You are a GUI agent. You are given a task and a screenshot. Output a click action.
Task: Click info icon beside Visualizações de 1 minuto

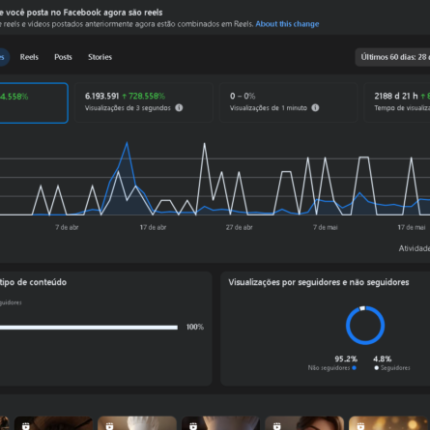pyautogui.click(x=315, y=108)
